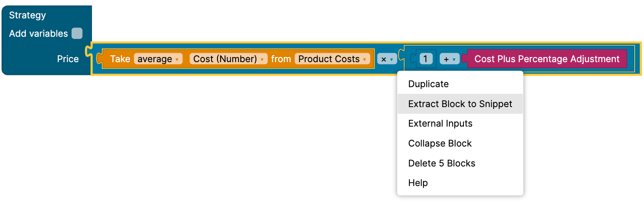The image size is (644, 204).
Task: Toggle the Add variables checkbox
Action: (77, 33)
